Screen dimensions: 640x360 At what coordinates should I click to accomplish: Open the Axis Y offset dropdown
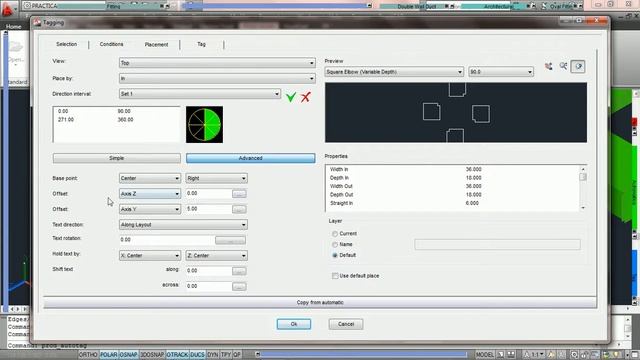tap(149, 209)
